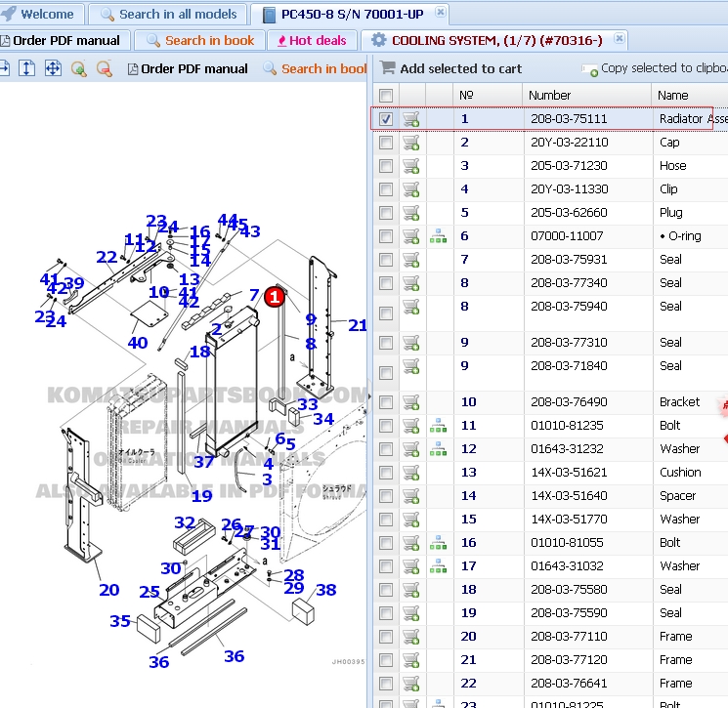Select part number 208-03-75940

pos(569,307)
